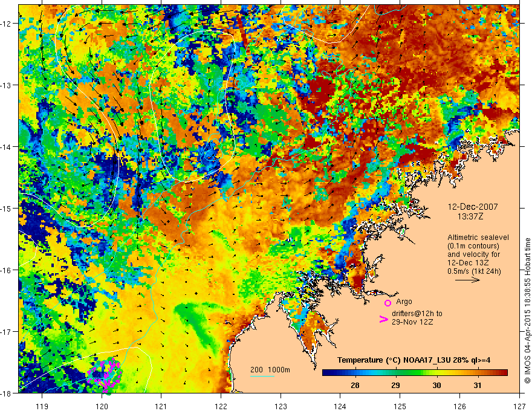Click the '200 1000m' depth label
532x411 pixels.
point(270,370)
